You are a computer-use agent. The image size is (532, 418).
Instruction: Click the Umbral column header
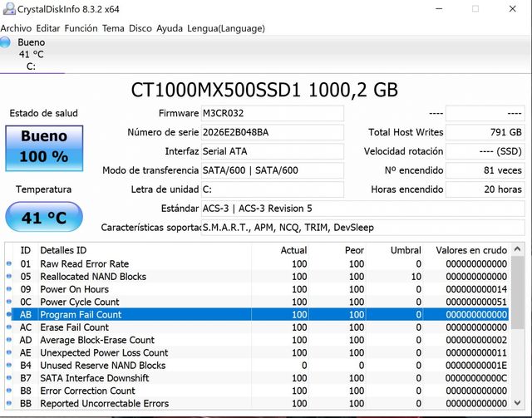coord(394,250)
